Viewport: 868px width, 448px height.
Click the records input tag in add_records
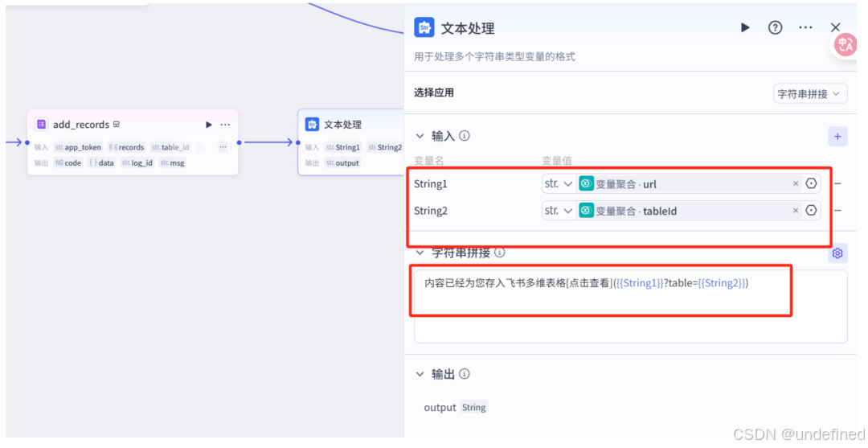pos(127,147)
